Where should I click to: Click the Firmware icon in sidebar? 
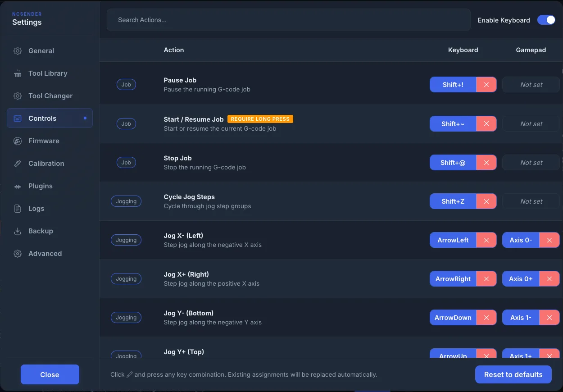[x=18, y=141]
